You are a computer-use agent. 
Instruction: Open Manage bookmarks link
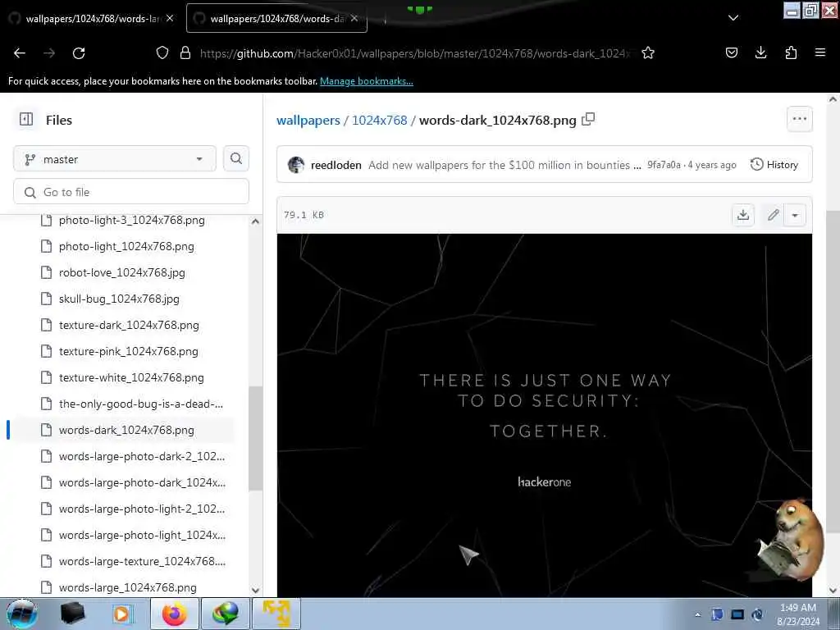(x=367, y=81)
